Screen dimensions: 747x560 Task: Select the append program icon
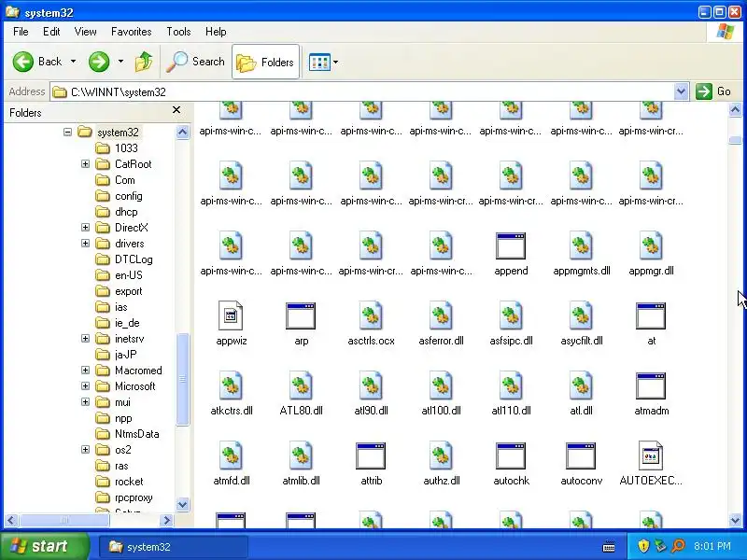tap(511, 246)
